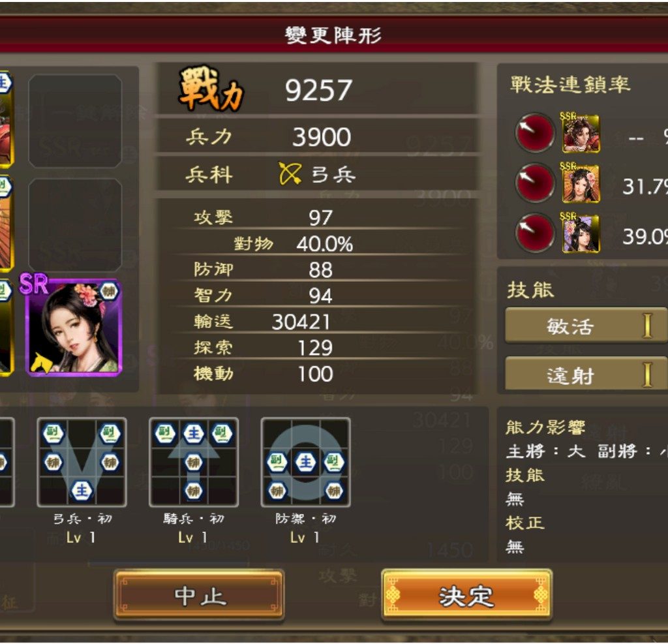This screenshot has height=644, width=668.
Task: Click the 戰力 power emblem
Action: [211, 89]
